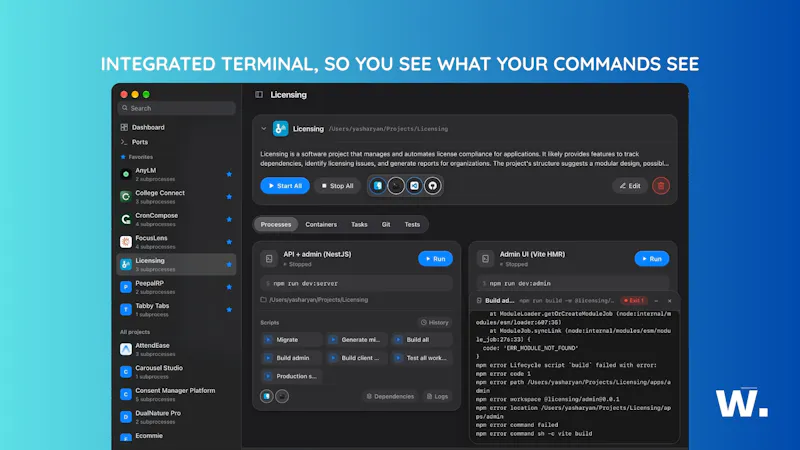Toggle the Licensing favorite star in sidebar
The image size is (800, 450).
(229, 264)
